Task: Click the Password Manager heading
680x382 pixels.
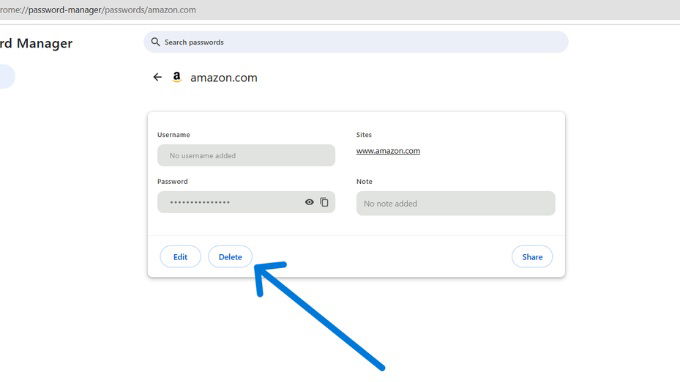Action: click(36, 43)
